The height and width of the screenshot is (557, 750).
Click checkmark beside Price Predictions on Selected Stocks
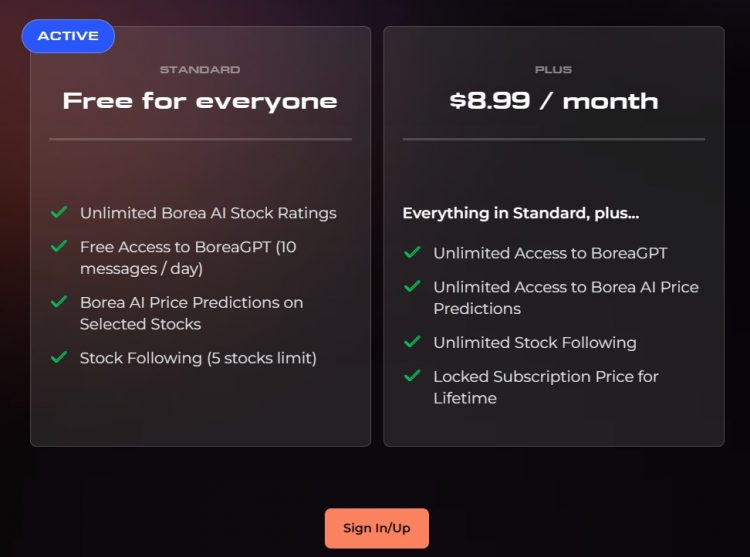(59, 302)
